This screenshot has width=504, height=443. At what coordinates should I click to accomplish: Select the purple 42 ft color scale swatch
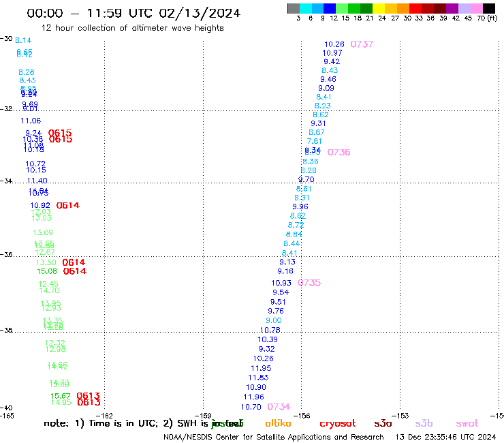point(452,8)
